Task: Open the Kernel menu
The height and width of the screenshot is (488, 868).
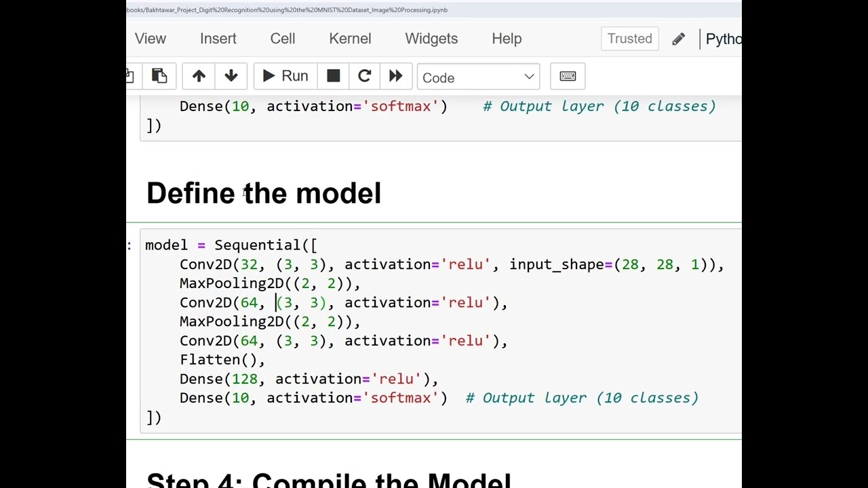Action: coord(350,39)
